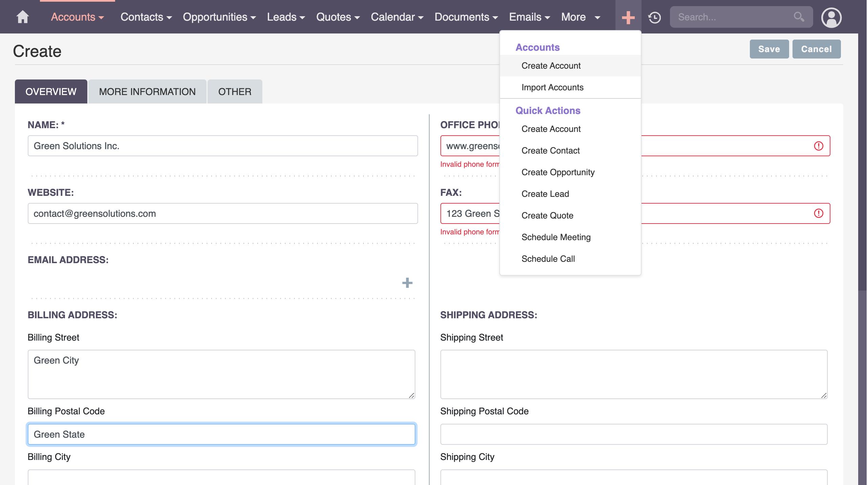Click the home icon in navbar
This screenshot has width=868, height=485.
[x=23, y=17]
